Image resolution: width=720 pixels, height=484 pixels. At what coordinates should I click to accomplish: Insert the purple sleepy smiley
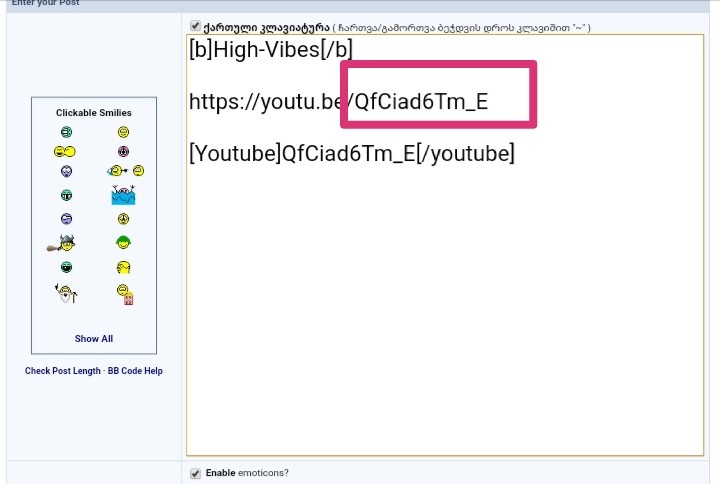point(67,219)
